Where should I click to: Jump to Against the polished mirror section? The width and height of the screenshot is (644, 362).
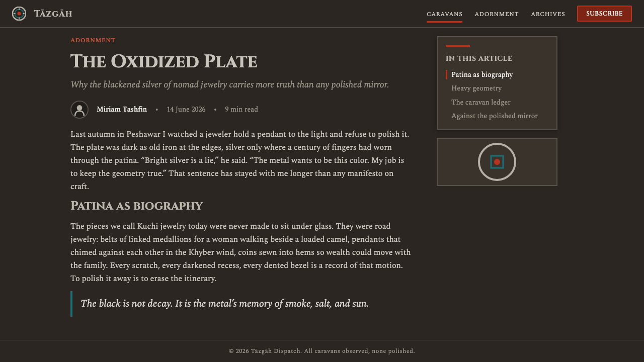495,116
